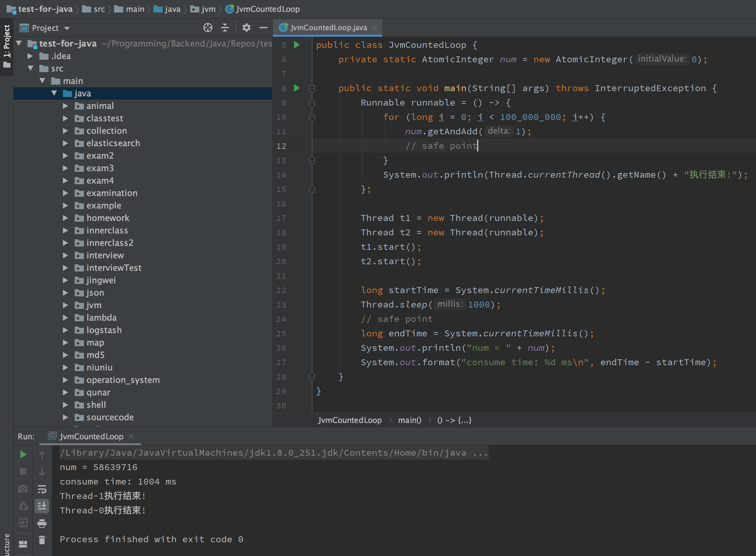
Task: Expand the jvm folder in tree
Action: [66, 305]
